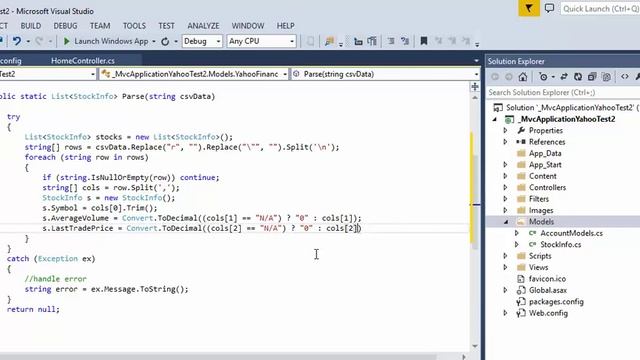Open the DEBUG menu
This screenshot has width=640, height=360.
click(65, 26)
